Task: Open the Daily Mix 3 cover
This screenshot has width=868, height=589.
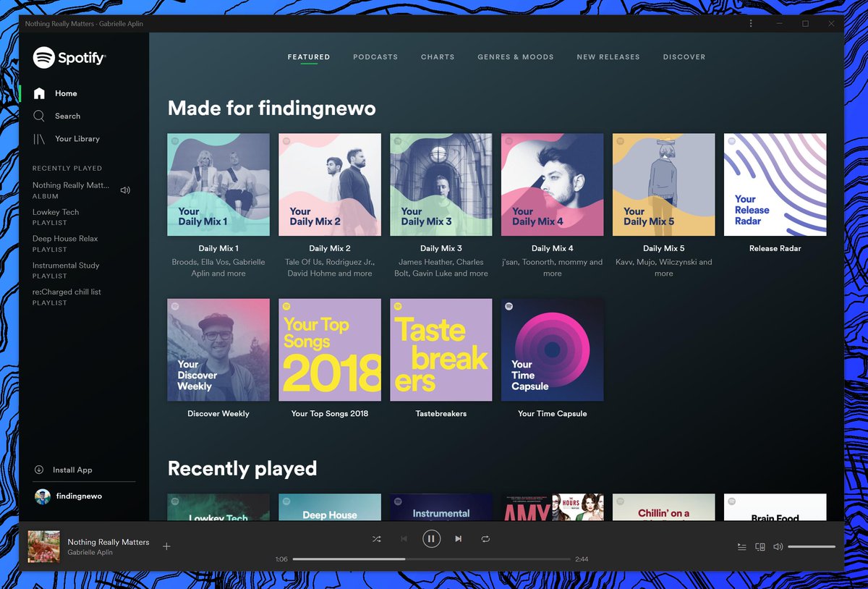Action: coord(441,185)
